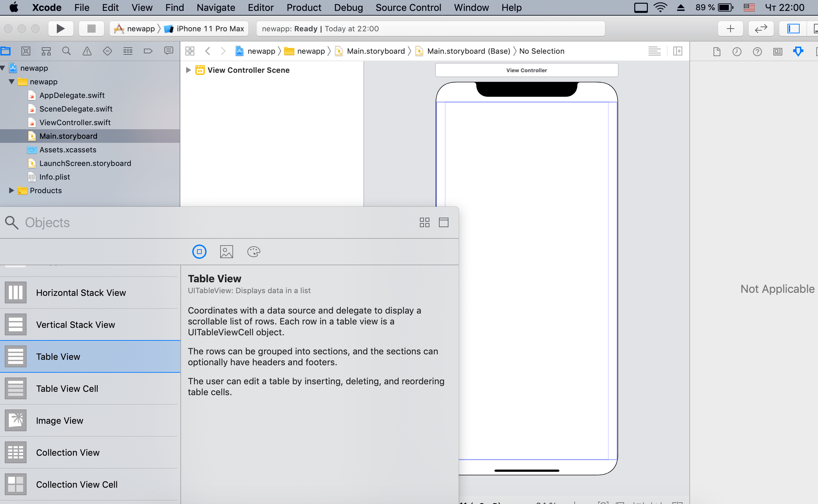Collapse the newapp folder group

(x=12, y=82)
